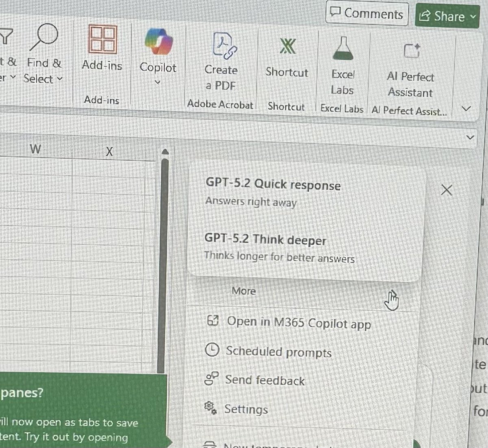Click the Send feedback icon
This screenshot has height=448, width=488.
click(x=211, y=378)
